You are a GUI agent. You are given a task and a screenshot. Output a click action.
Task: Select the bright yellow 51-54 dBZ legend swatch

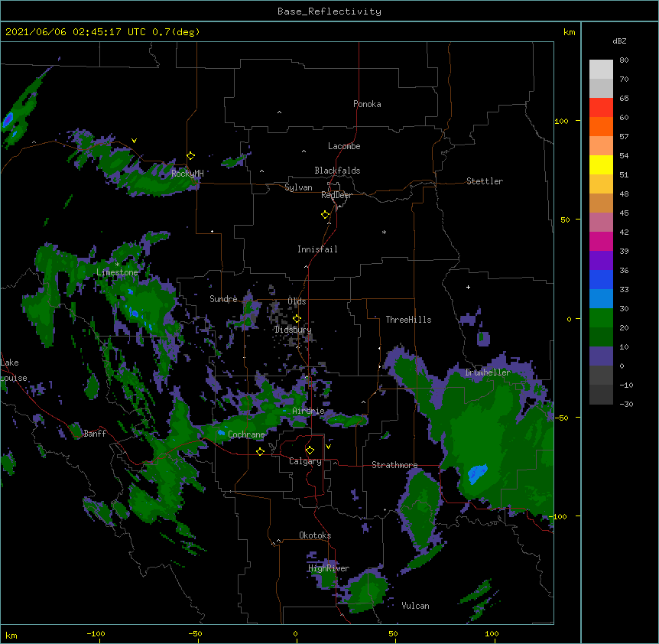(601, 165)
